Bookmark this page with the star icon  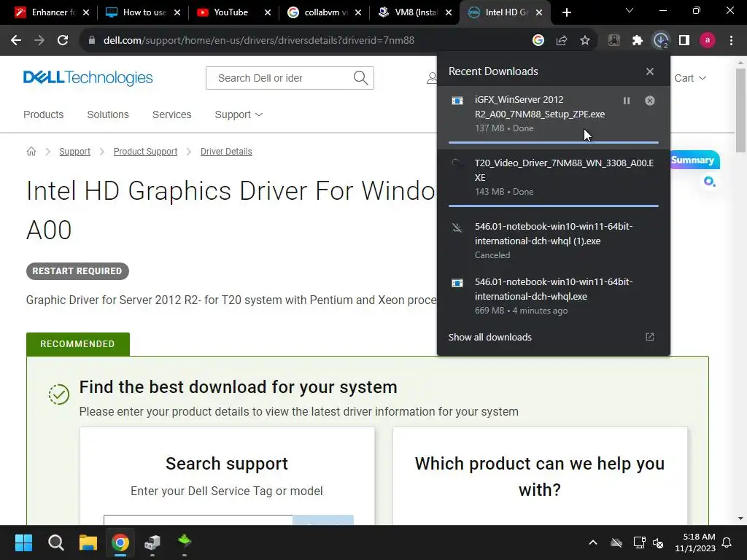585,41
